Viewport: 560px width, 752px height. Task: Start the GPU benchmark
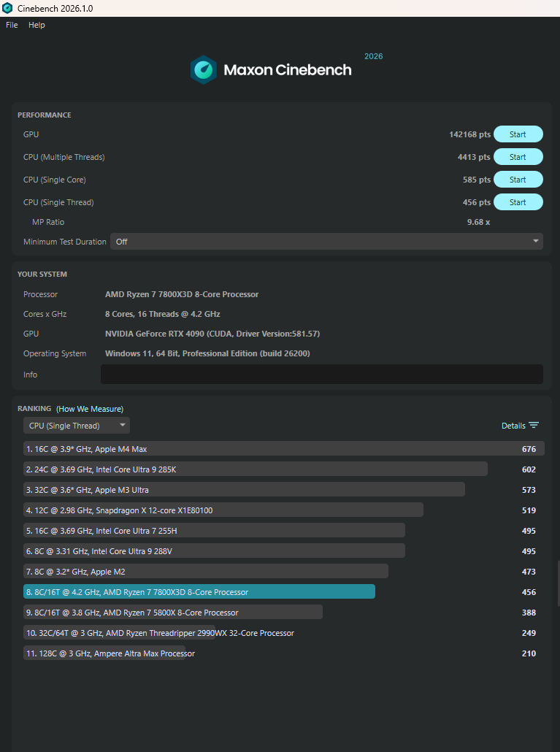coord(518,134)
